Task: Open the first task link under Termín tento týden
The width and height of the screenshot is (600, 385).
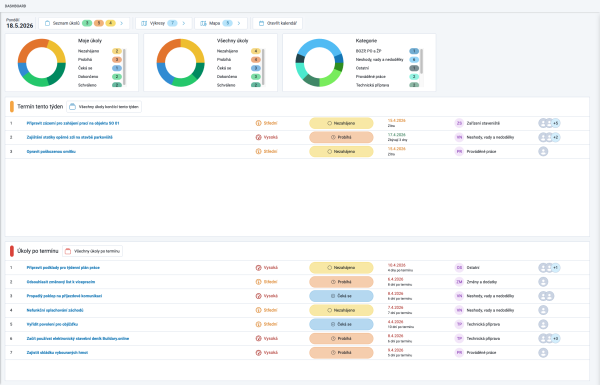Action: pyautogui.click(x=73, y=123)
